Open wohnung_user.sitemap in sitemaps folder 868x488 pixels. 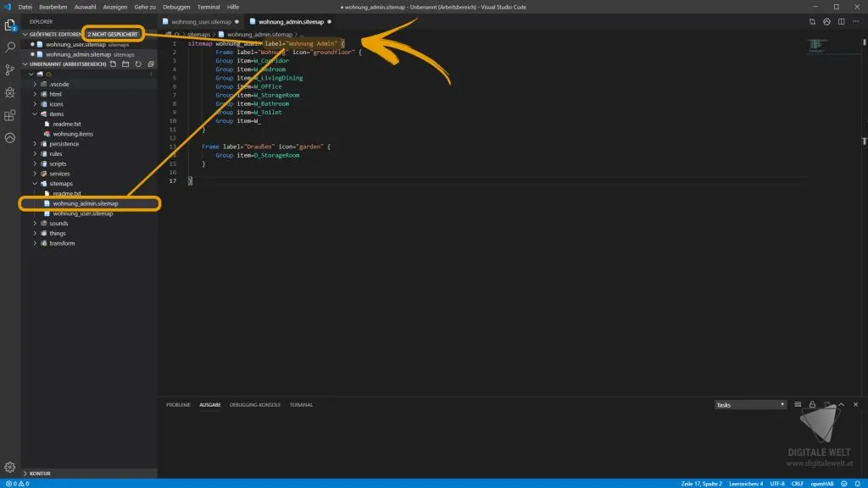point(83,213)
